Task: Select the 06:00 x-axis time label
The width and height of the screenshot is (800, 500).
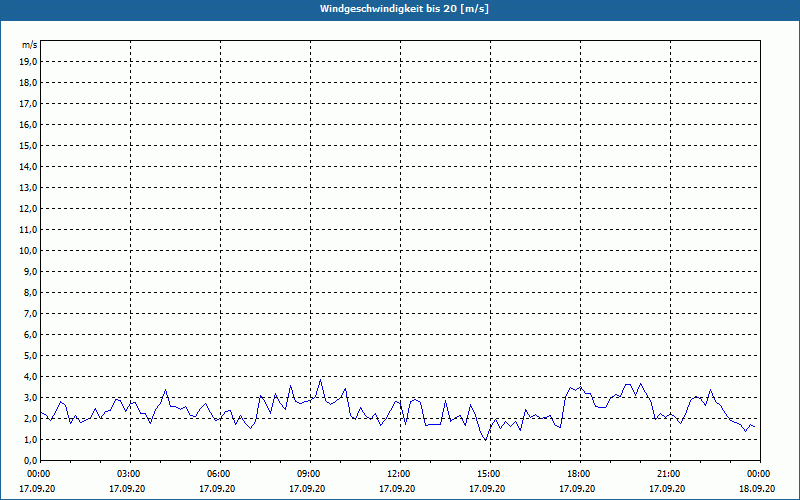Action: [x=219, y=473]
